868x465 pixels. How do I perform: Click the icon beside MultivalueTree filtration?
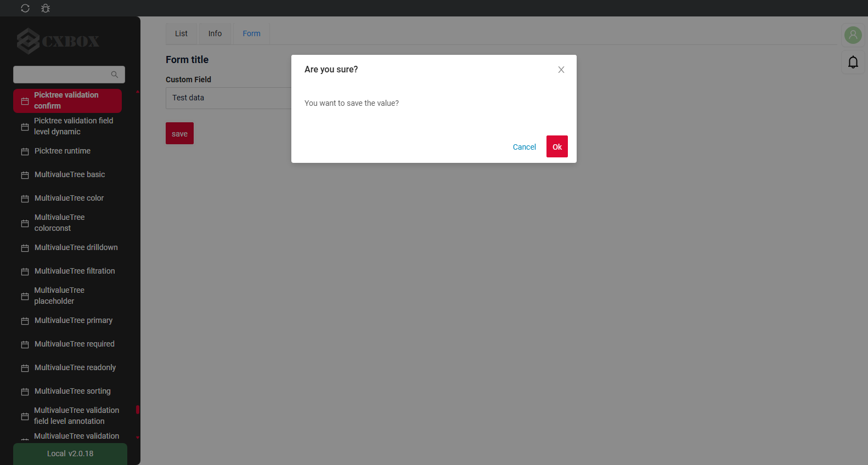25,271
